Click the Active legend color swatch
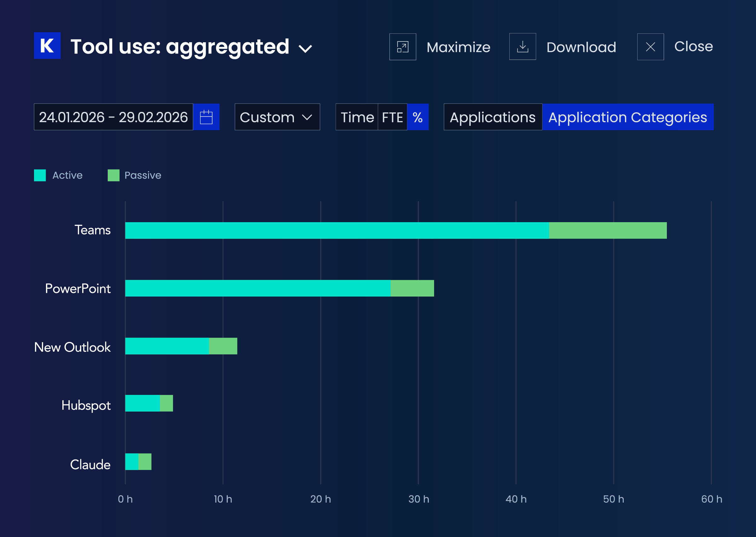The image size is (756, 537). coord(40,175)
